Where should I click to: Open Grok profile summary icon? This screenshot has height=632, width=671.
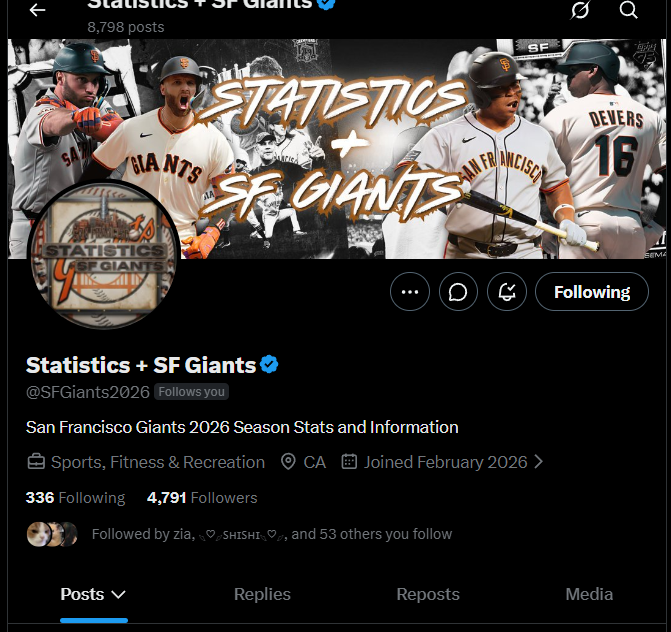pos(580,10)
